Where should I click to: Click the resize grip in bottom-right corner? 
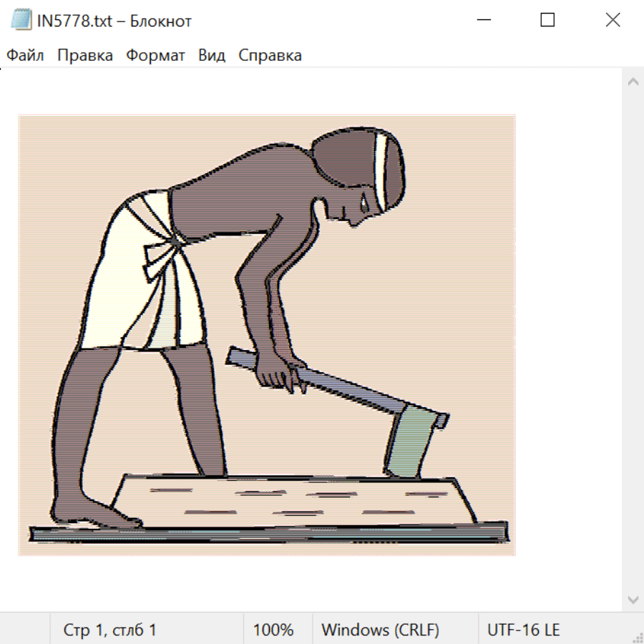[638, 638]
